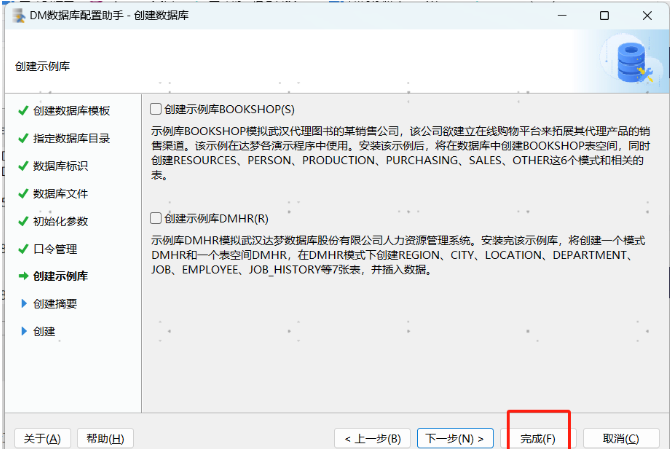The width and height of the screenshot is (670, 449).
Task: Proceed with 下一步(N) button
Action: tap(455, 438)
